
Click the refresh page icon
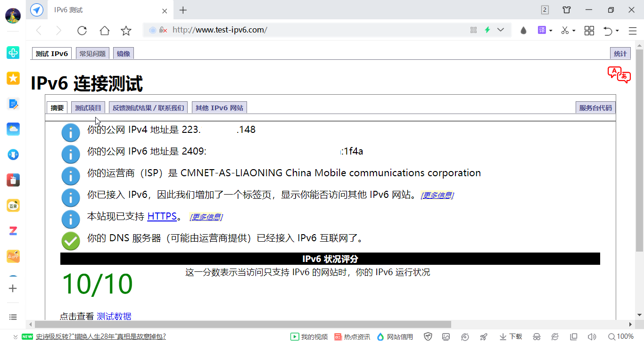[82, 31]
